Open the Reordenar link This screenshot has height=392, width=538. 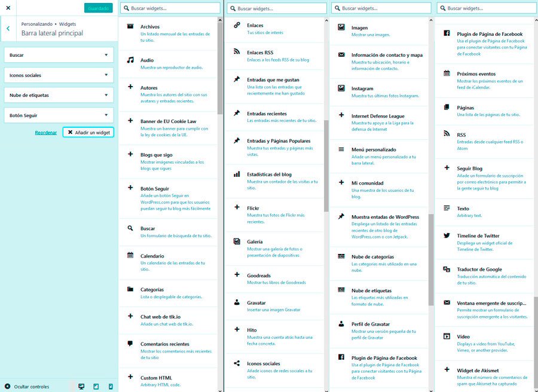45,133
